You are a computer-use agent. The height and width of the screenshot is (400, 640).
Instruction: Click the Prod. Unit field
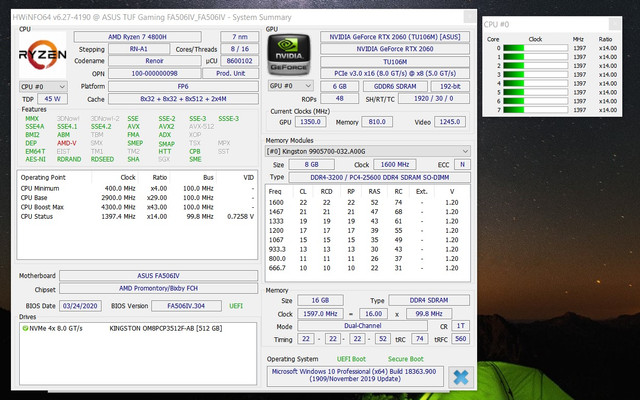tap(231, 73)
